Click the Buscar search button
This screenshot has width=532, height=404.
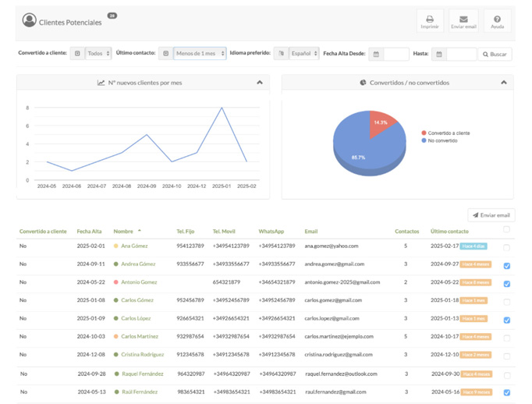click(x=495, y=55)
